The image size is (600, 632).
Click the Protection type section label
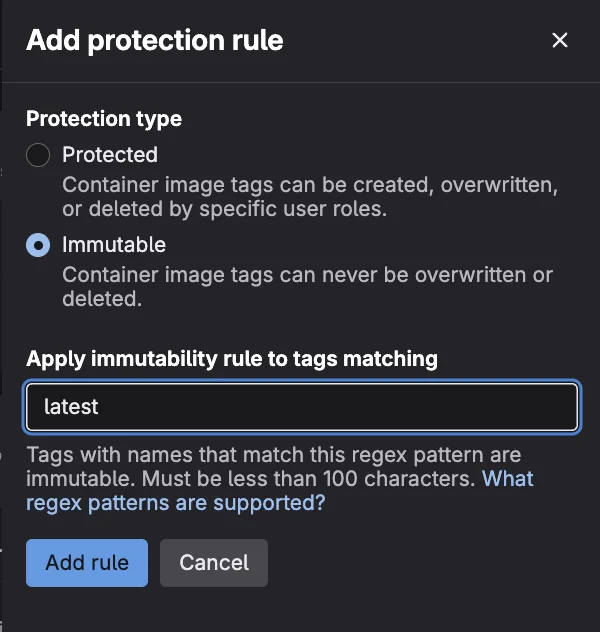click(x=104, y=119)
